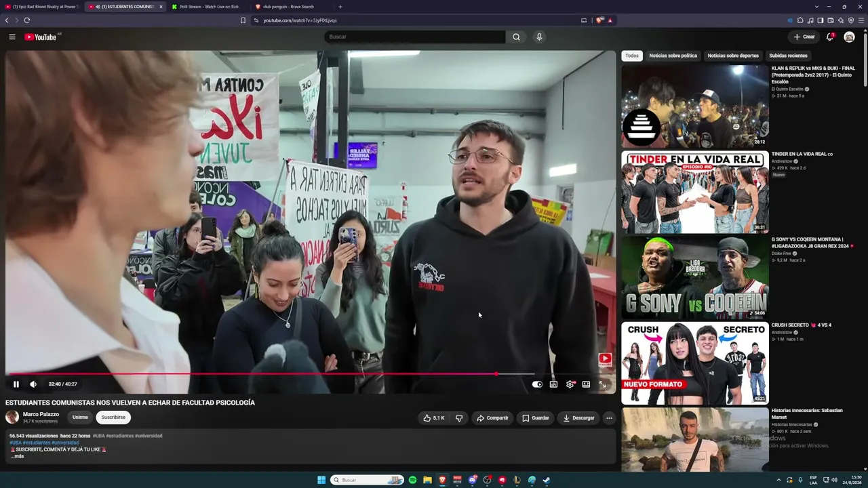
Task: Open File Explorer from the taskbar
Action: point(427,480)
